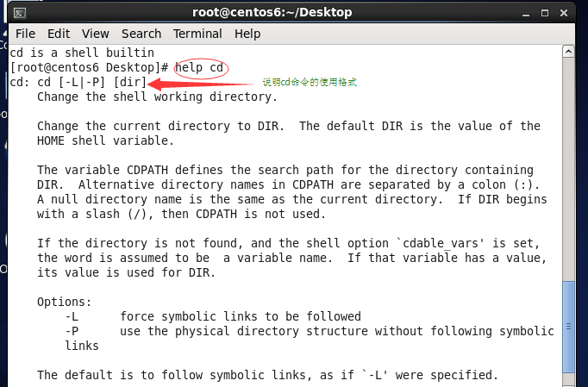Open the File menu
This screenshot has width=588, height=387.
[25, 34]
